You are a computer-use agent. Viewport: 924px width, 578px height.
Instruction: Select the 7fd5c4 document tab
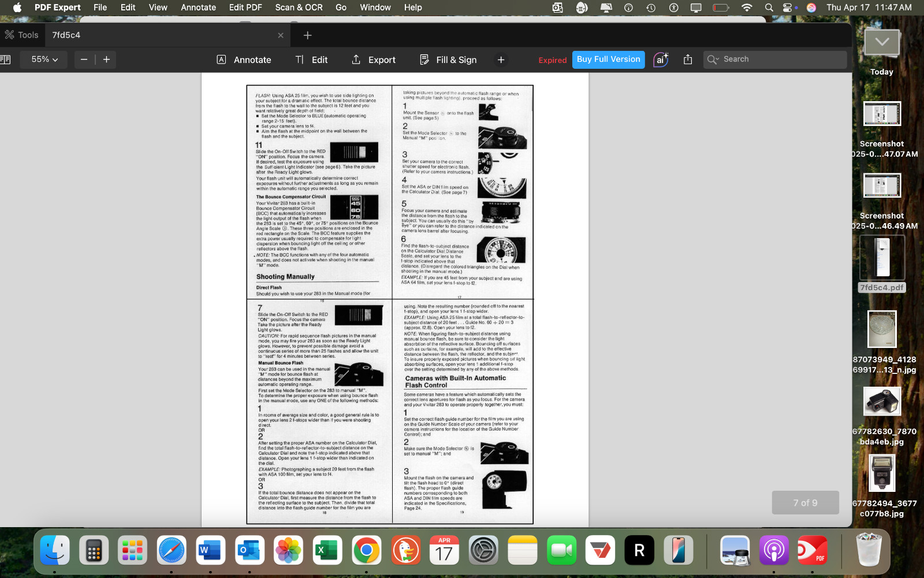(x=66, y=35)
